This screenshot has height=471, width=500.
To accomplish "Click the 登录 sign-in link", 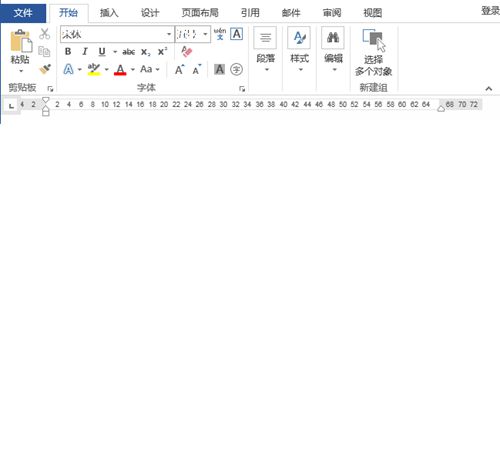I will (x=490, y=11).
